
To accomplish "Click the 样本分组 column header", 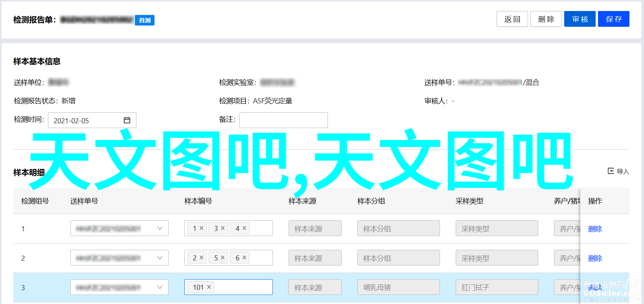I will (x=371, y=201).
